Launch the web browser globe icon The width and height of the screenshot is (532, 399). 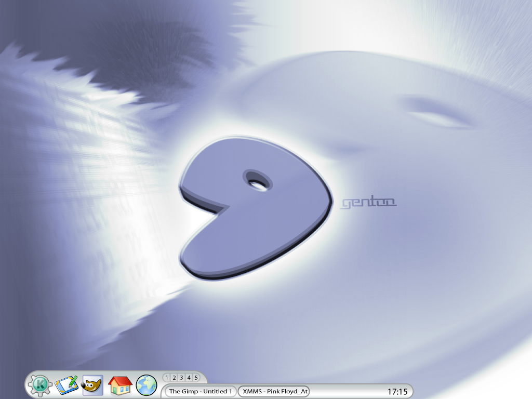point(146,385)
